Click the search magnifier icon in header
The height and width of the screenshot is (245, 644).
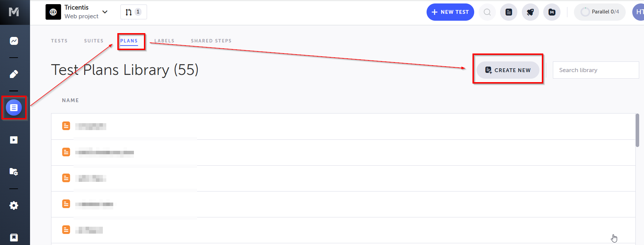click(487, 12)
